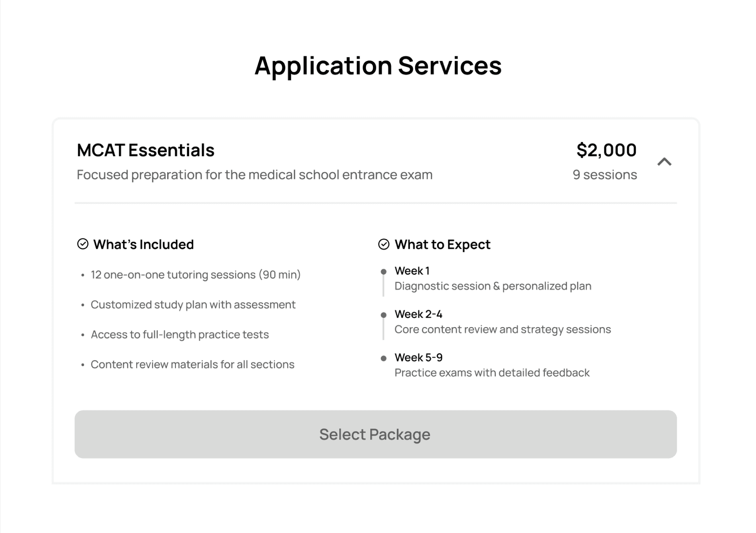Viewport: 756px width, 533px height.
Task: Click the Core content review and strategy text
Action: (503, 330)
